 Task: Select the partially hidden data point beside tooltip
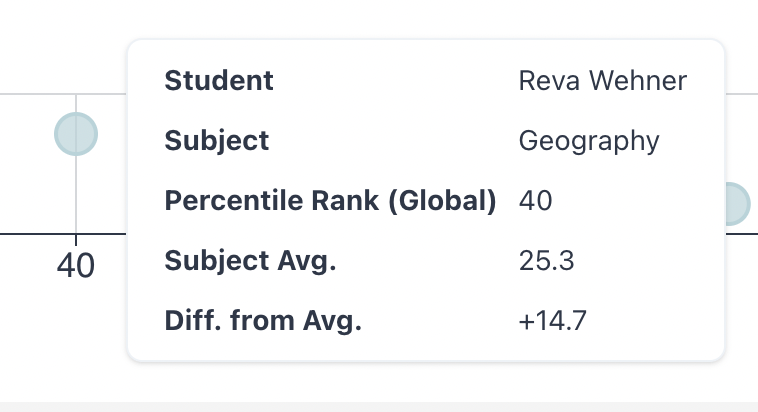[738, 204]
